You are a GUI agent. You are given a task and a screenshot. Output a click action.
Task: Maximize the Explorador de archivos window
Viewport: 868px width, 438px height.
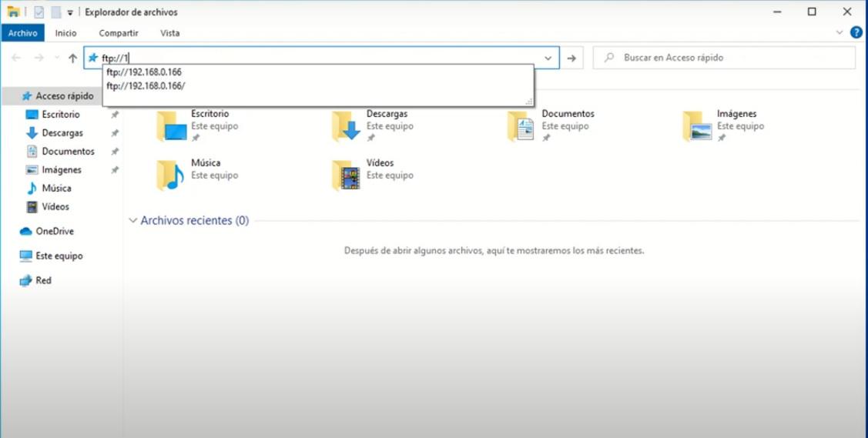pos(812,12)
